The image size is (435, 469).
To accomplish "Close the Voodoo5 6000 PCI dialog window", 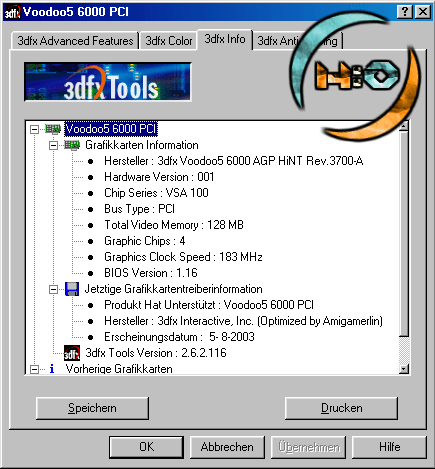I will tap(423, 12).
